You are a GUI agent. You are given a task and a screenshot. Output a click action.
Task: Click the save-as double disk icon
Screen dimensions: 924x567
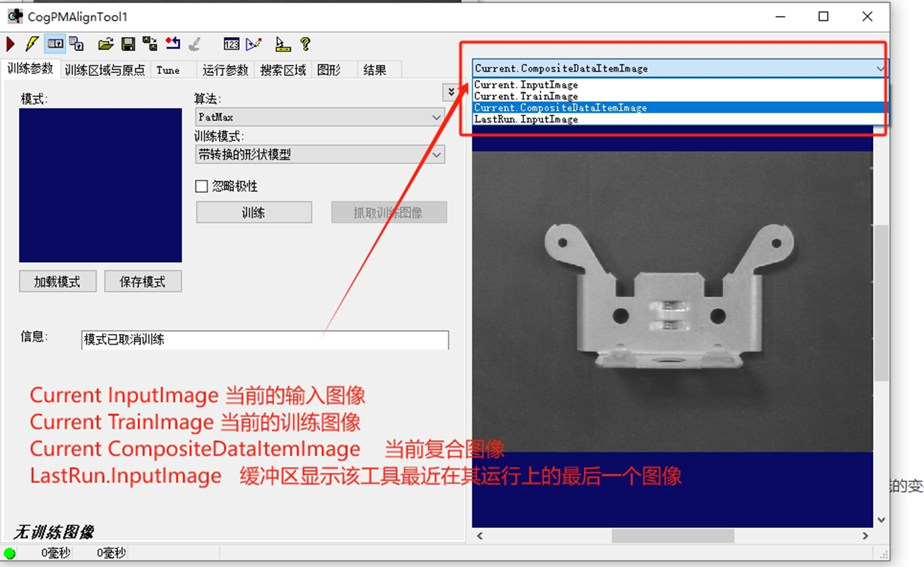point(150,44)
